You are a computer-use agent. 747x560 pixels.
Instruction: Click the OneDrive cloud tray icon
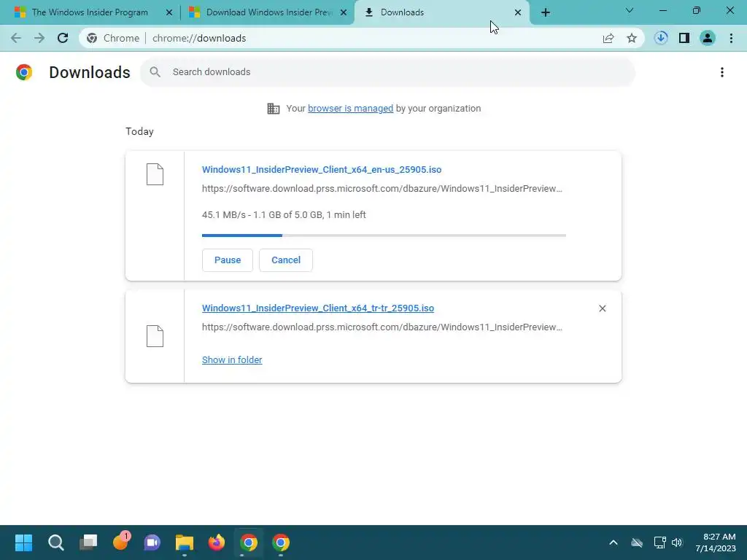(x=637, y=542)
